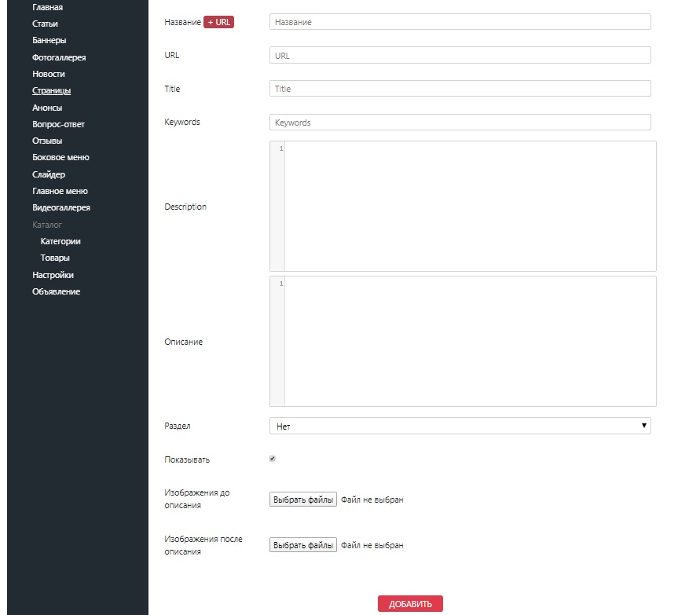Open Баннеры section
Viewport: 700px width, 615px height.
49,40
